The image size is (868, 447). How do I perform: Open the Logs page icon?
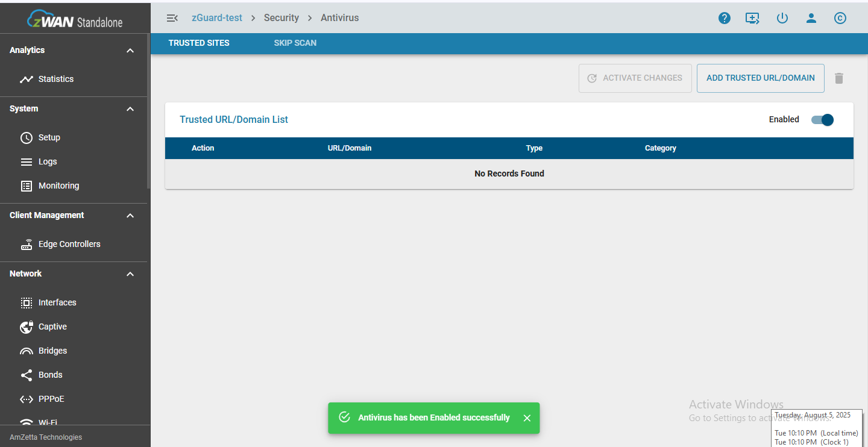[27, 161]
